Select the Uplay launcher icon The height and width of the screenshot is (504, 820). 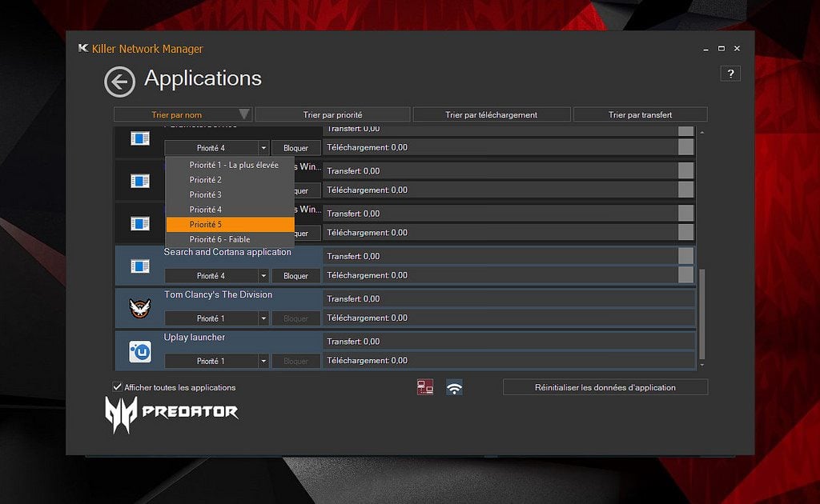[x=140, y=351]
